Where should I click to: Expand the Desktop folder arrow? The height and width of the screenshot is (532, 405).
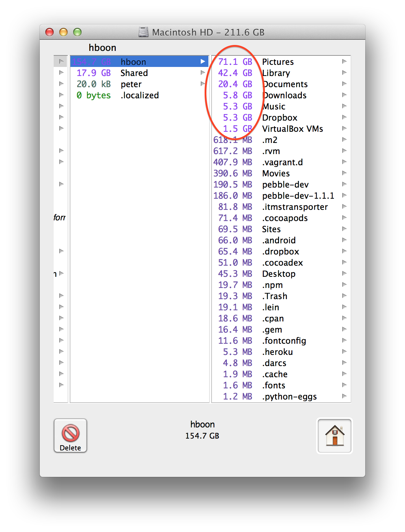344,273
